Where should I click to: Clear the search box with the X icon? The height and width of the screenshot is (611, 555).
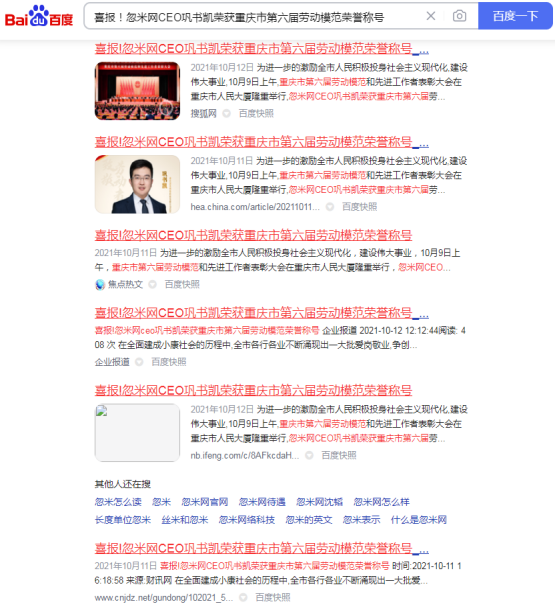431,16
